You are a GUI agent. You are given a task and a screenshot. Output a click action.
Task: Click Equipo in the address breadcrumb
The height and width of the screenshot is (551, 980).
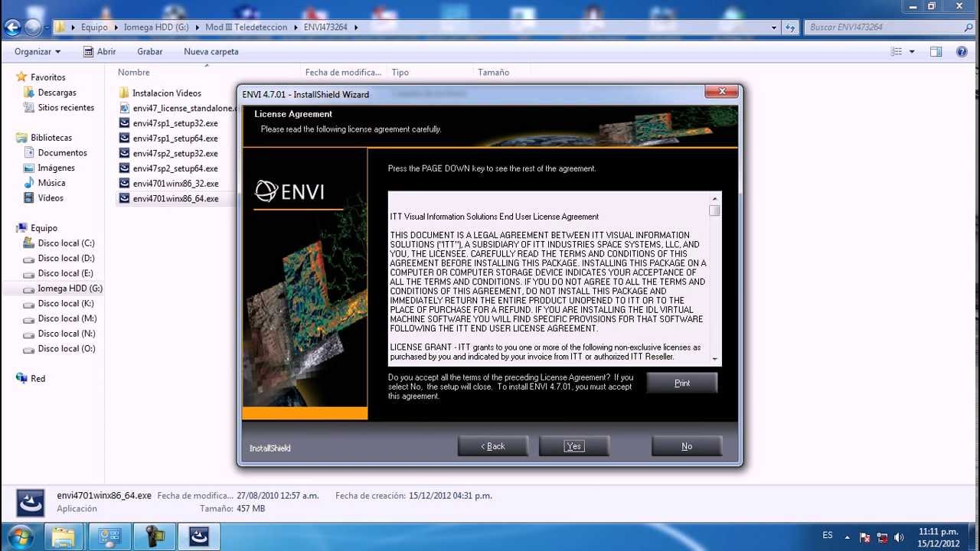[x=94, y=27]
